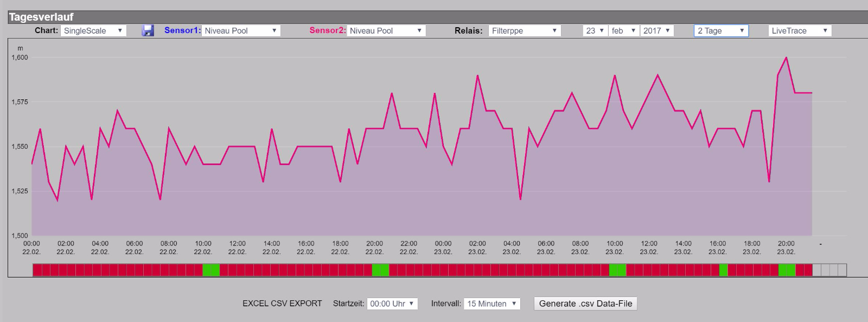This screenshot has height=322, width=868.
Task: Click the Relais: label
Action: point(468,30)
